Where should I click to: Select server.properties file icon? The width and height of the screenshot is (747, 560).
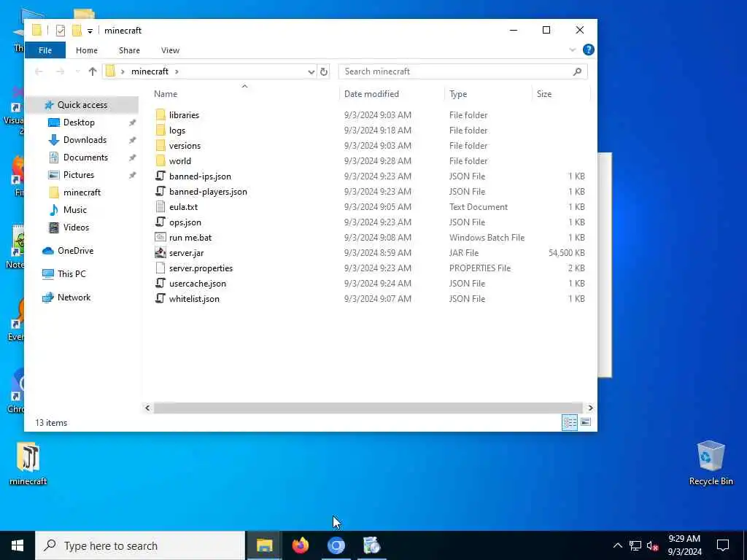click(160, 268)
